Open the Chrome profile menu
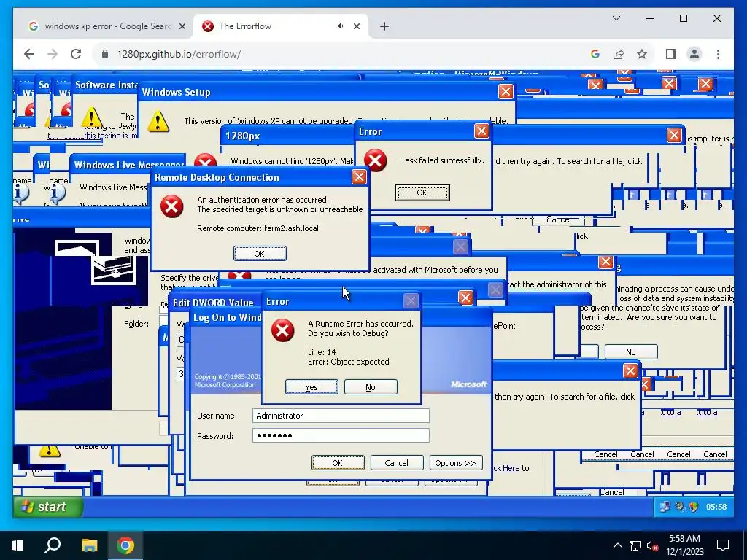Viewport: 747px width, 560px height. point(694,54)
